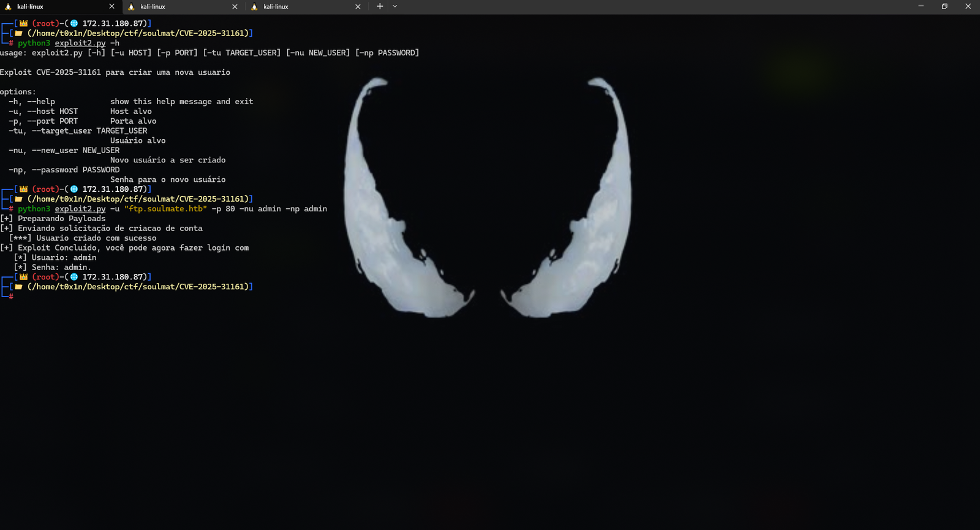Image resolution: width=980 pixels, height=530 pixels.
Task: Click the '-np, --password PASSWORD' option
Action: (64, 170)
